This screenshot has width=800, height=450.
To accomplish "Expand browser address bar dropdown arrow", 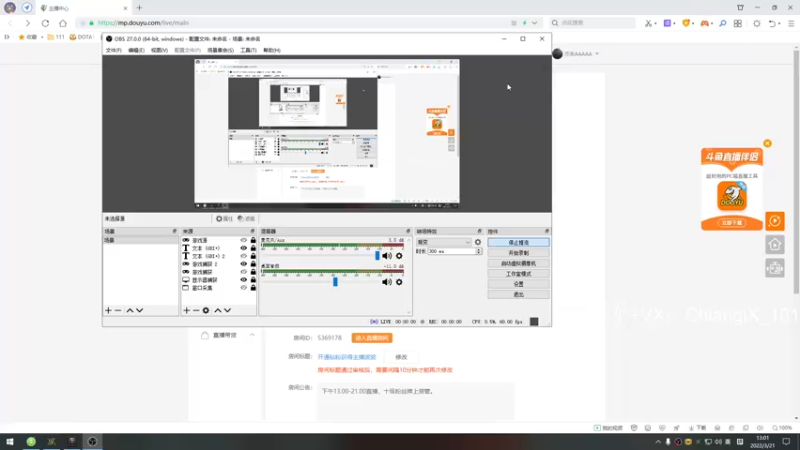I will pos(534,23).
